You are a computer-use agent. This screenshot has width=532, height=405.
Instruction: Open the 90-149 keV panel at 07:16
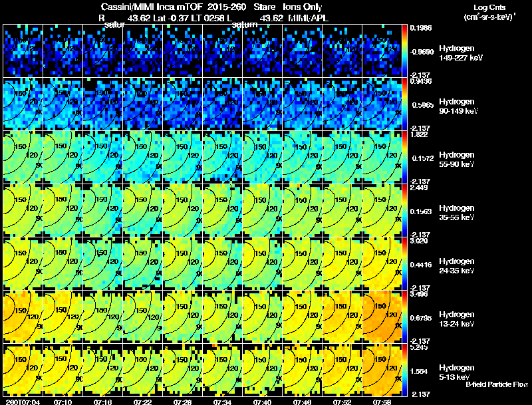click(x=103, y=104)
